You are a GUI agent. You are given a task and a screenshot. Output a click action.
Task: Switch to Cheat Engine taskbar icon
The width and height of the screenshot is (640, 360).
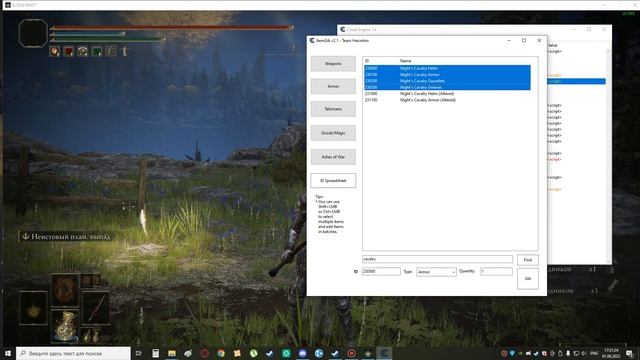pyautogui.click(x=384, y=353)
